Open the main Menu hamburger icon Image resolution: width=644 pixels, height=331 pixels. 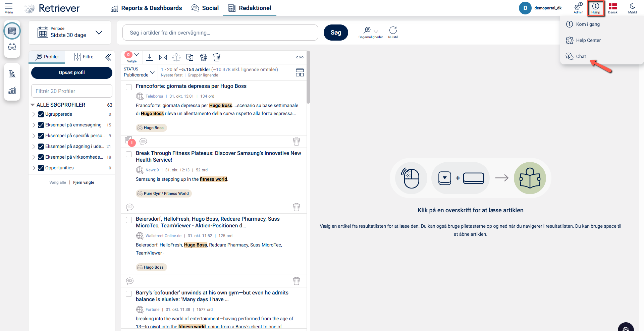point(9,8)
